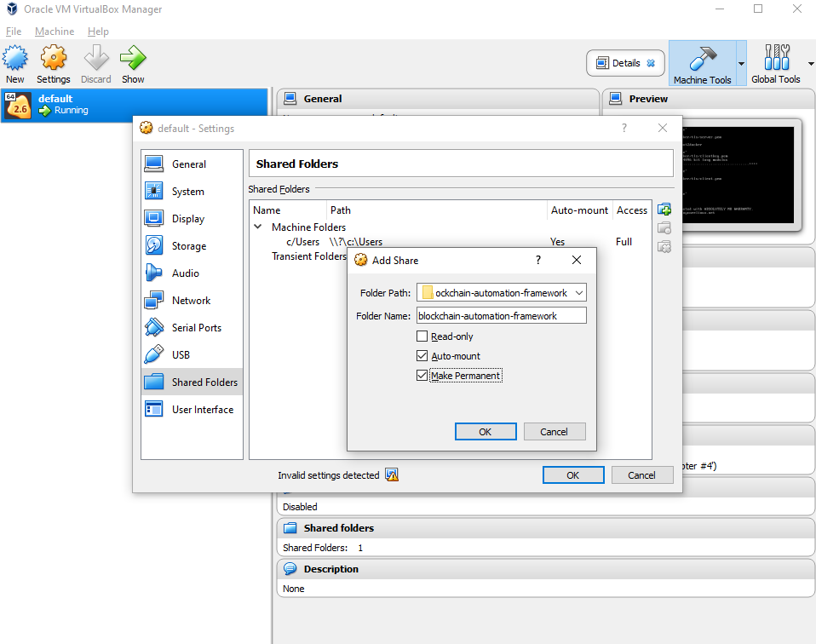Close the Add Share dialog
Image resolution: width=816 pixels, height=644 pixels.
click(577, 260)
